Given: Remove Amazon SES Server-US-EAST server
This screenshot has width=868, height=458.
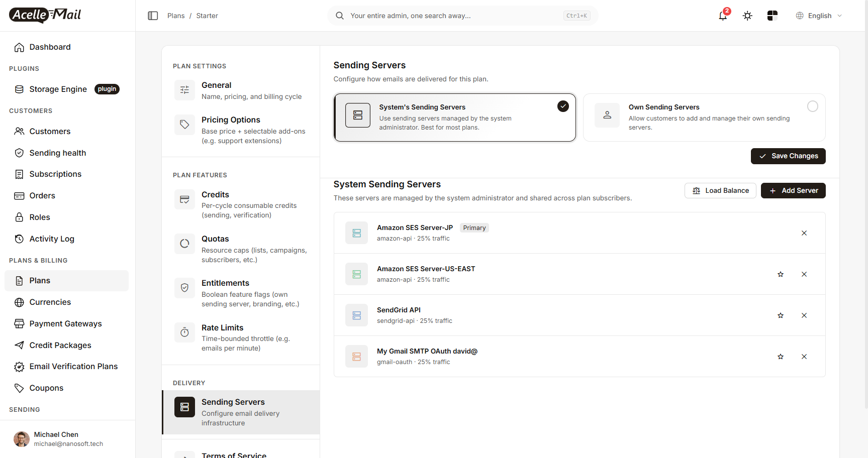Looking at the screenshot, I should pyautogui.click(x=804, y=274).
